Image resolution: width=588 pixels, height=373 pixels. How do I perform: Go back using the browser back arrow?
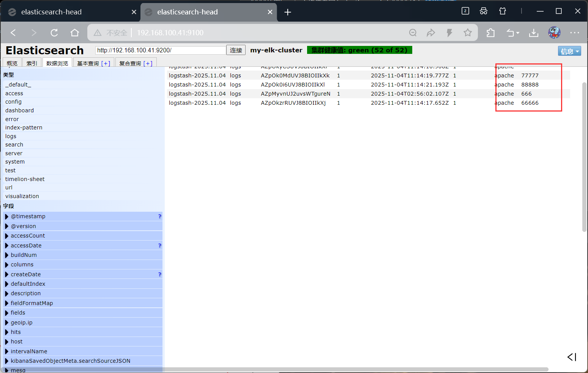pos(13,33)
